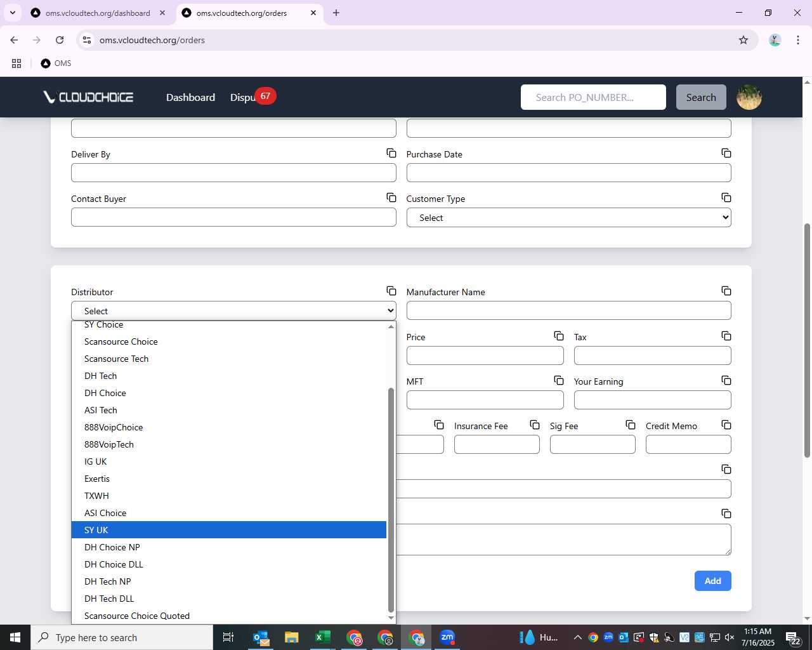Open the Chrome menu (three dots)
The height and width of the screenshot is (650, 812).
point(798,40)
